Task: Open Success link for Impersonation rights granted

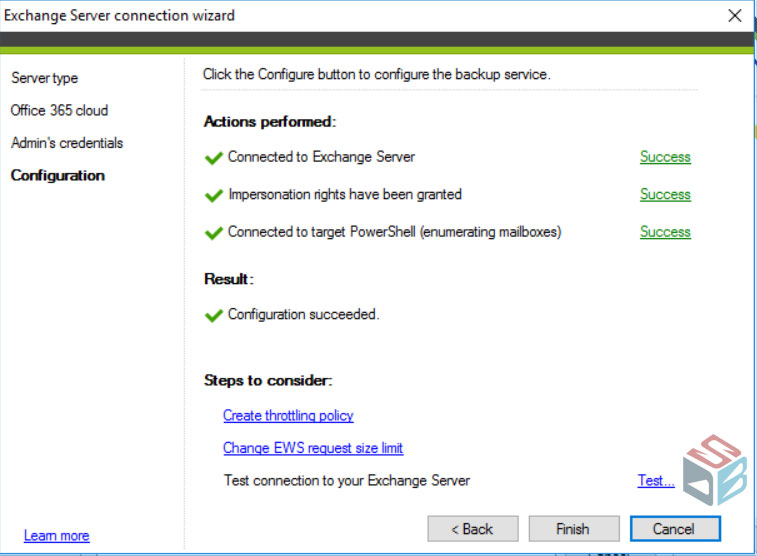Action: pyautogui.click(x=665, y=194)
